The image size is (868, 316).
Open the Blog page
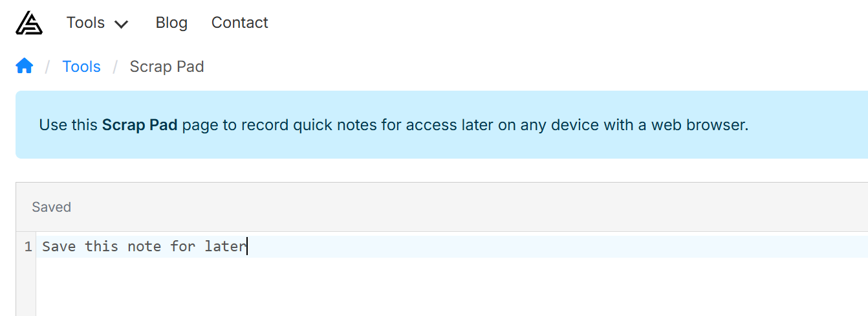(x=171, y=23)
